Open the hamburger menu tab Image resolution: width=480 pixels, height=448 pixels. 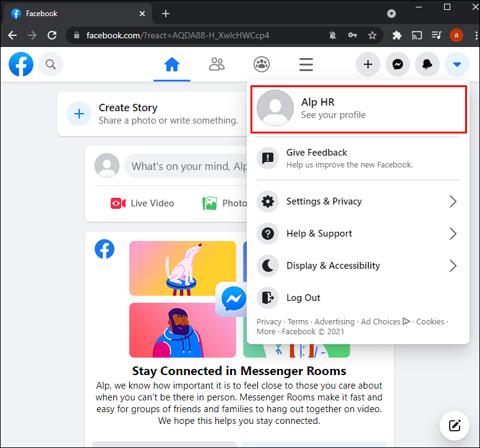[x=306, y=64]
